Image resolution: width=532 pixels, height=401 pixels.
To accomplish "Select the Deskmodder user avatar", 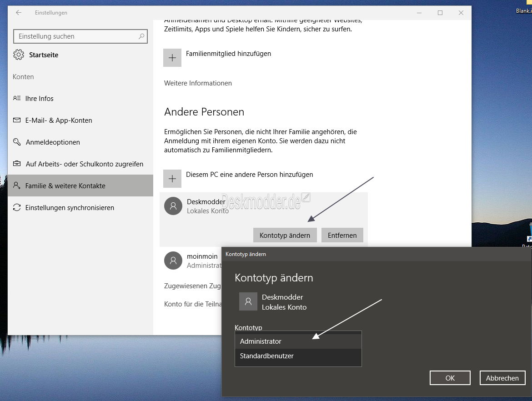I will tap(173, 206).
